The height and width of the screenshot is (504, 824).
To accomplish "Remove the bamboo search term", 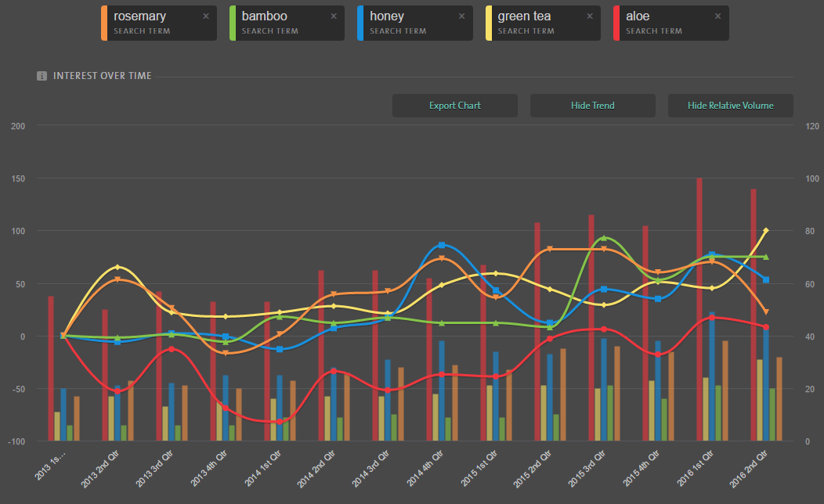I will click(334, 16).
